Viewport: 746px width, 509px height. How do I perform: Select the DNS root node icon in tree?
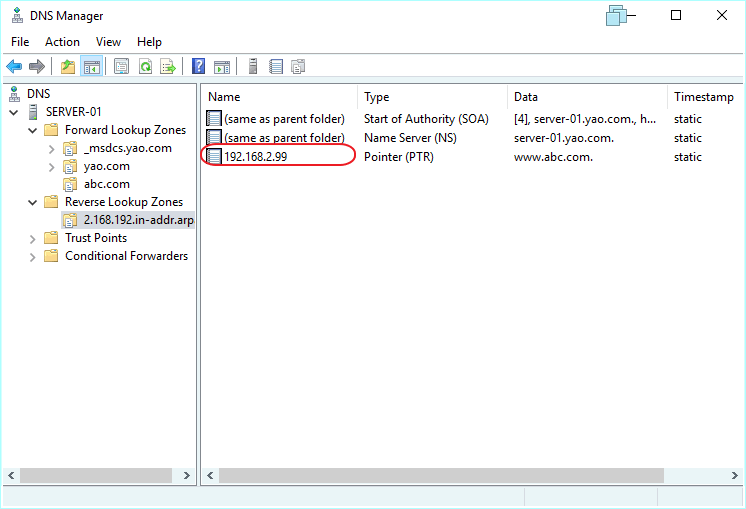(15, 94)
